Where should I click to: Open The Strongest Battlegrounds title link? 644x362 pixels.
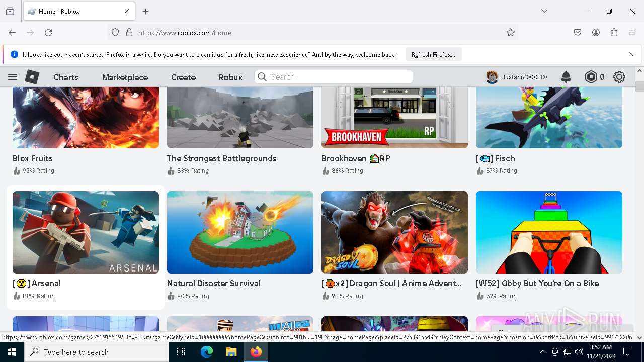click(x=221, y=158)
